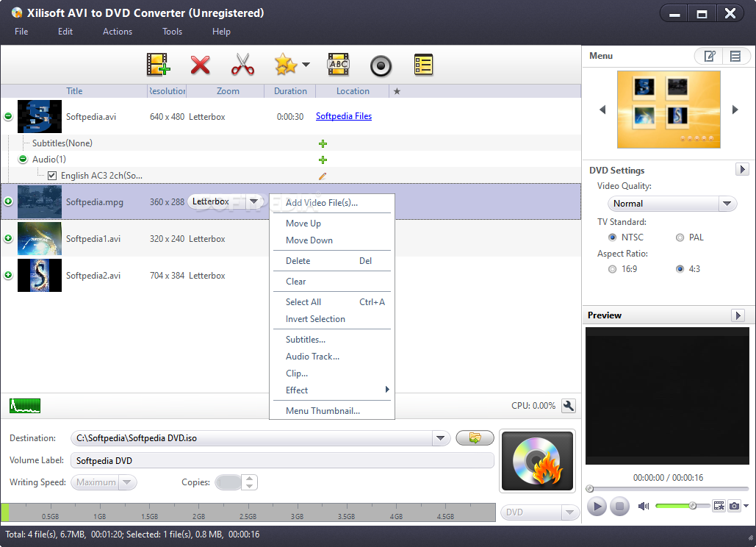Click the star Effects toolbar icon
This screenshot has height=547, width=756.
click(x=285, y=65)
